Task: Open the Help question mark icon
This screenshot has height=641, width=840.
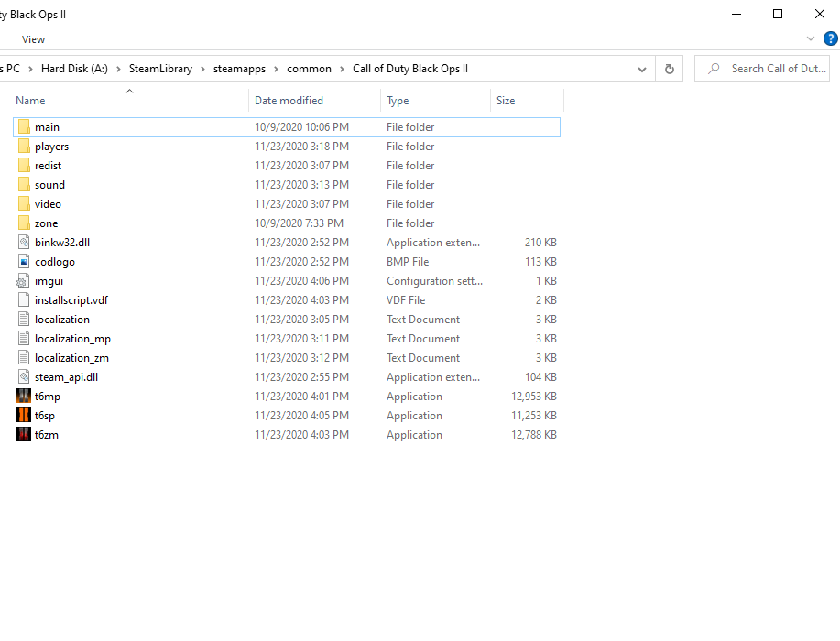Action: click(830, 38)
